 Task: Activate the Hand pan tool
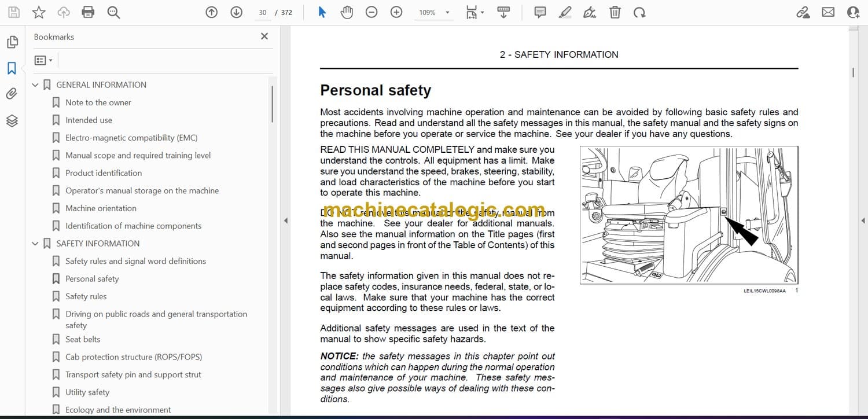click(347, 12)
